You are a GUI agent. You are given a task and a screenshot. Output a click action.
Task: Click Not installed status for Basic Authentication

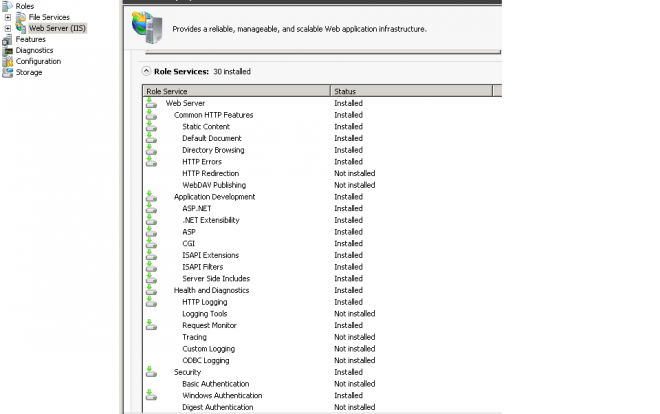(x=354, y=384)
